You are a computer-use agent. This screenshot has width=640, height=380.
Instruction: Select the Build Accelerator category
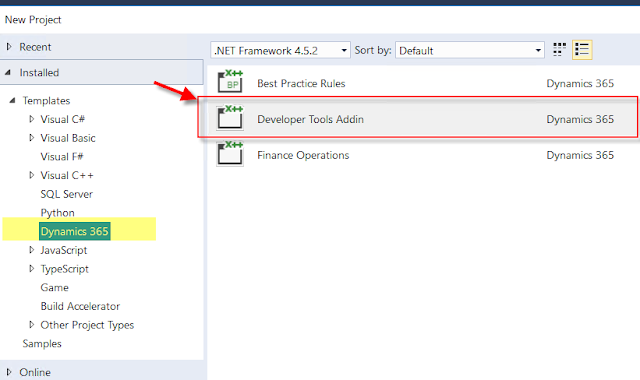tap(80, 306)
